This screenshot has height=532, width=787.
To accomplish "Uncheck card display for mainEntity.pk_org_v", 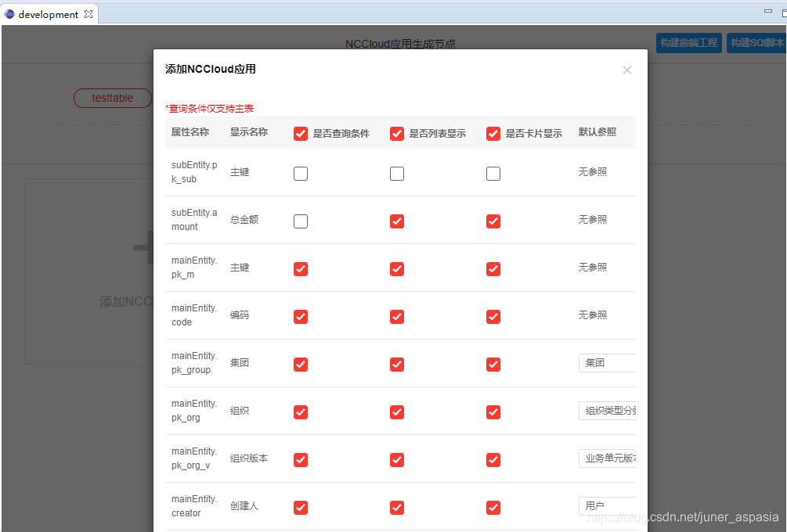I will 493,460.
